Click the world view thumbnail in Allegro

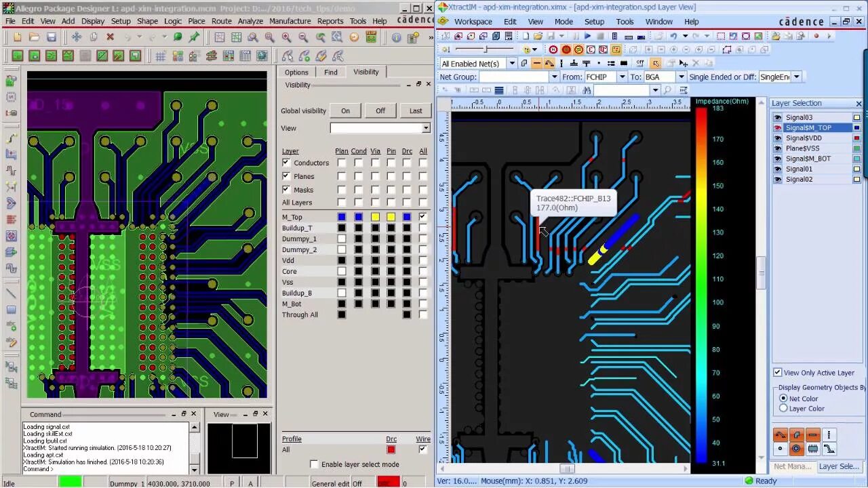point(239,447)
